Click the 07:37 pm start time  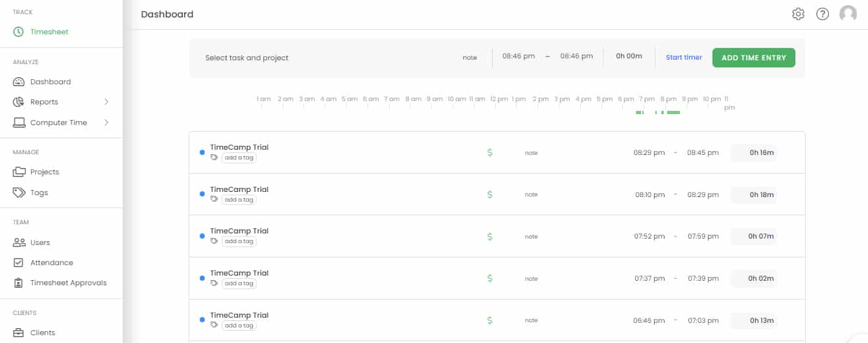[x=650, y=278]
